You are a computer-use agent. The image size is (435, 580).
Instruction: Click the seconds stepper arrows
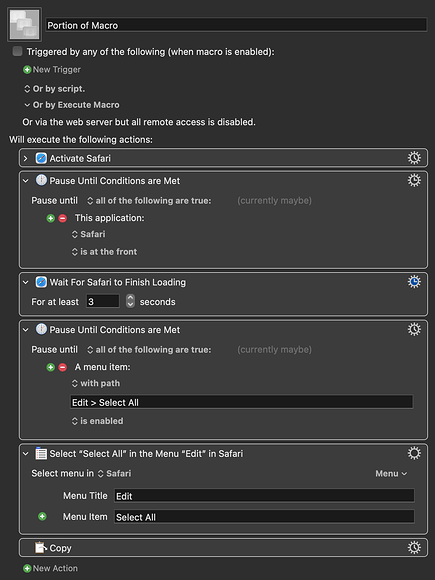[130, 301]
